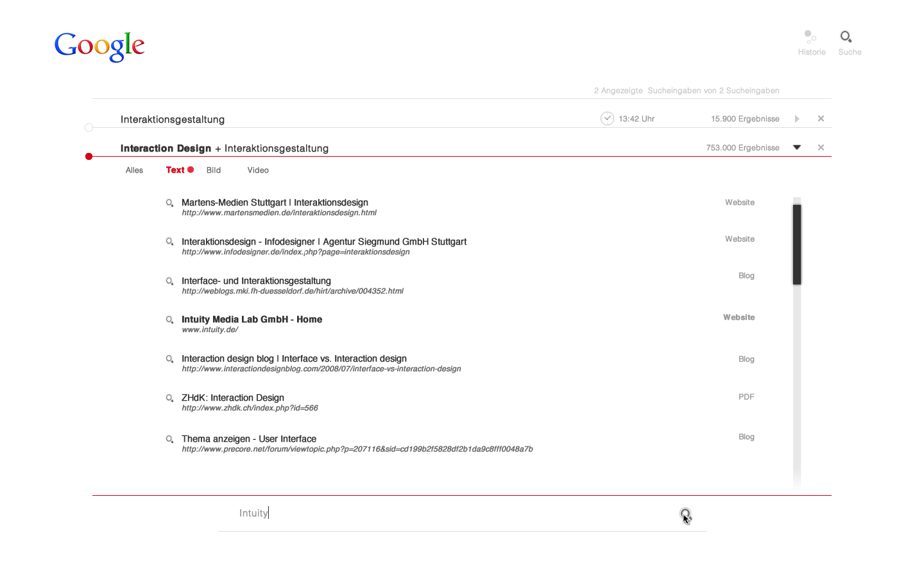924x578 pixels.
Task: Submit search with bottom magnifier button
Action: click(x=685, y=514)
